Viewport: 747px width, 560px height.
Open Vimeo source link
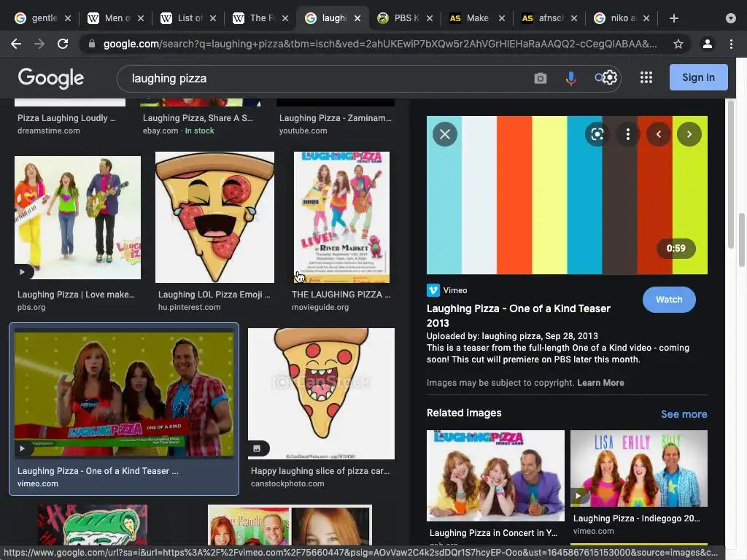coord(447,290)
